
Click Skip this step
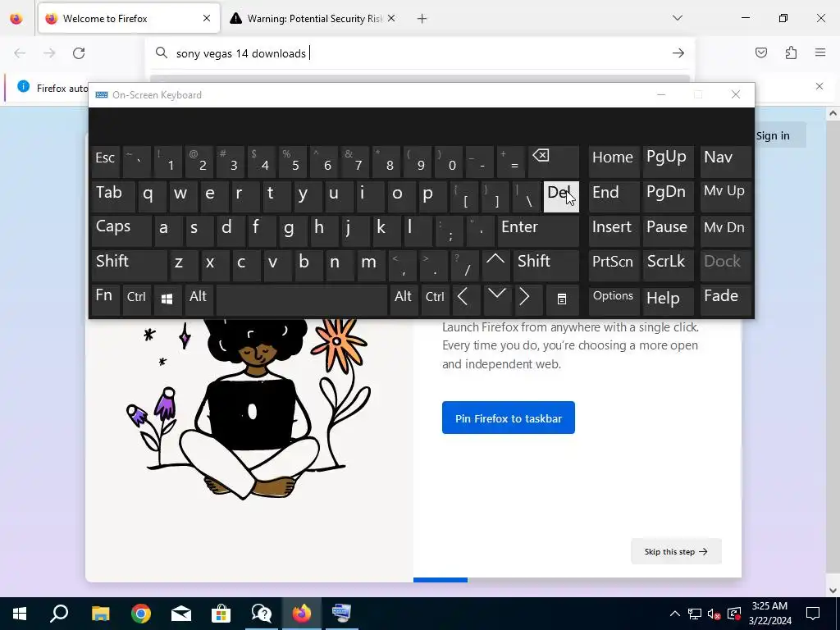(x=676, y=551)
